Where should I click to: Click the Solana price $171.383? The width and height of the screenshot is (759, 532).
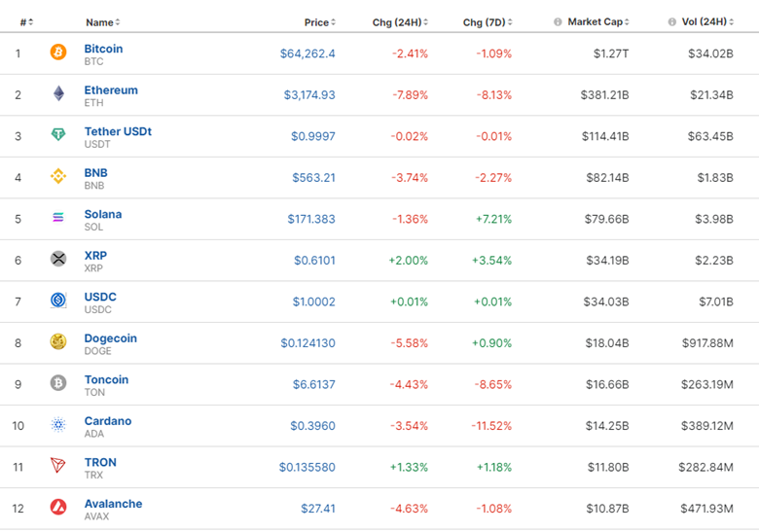point(311,219)
